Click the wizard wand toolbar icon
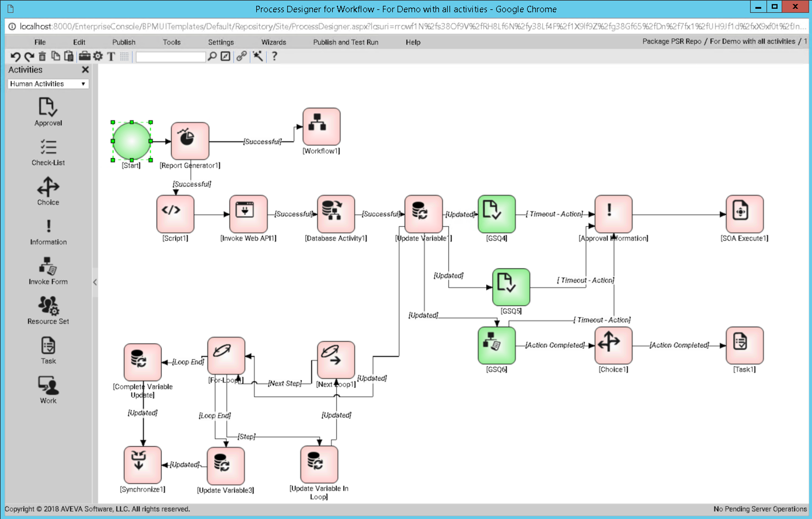 [x=258, y=56]
